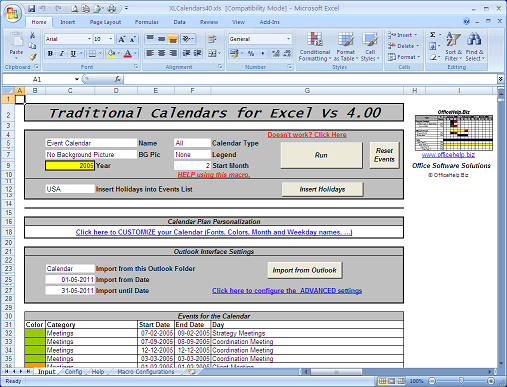Paste clipboard contents
The image size is (507, 387).
(x=16, y=45)
